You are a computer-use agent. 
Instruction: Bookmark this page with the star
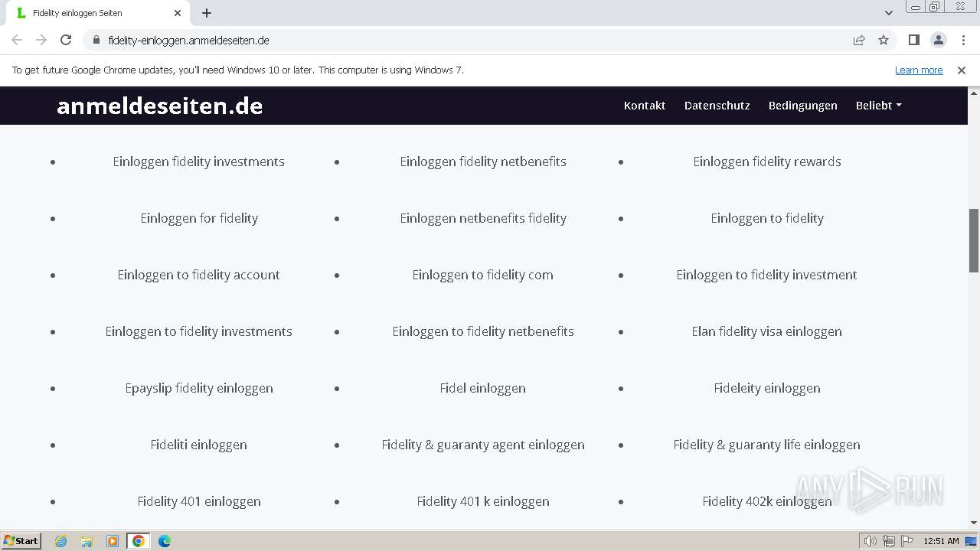click(884, 40)
